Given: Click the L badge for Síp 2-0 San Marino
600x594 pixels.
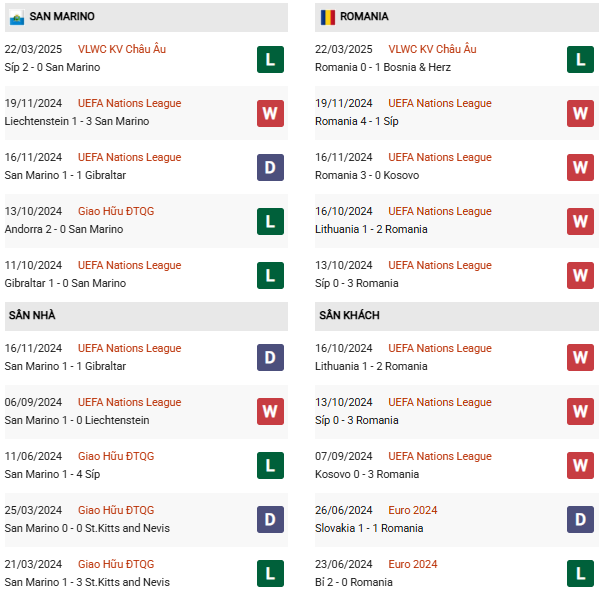Looking at the screenshot, I should pyautogui.click(x=270, y=59).
